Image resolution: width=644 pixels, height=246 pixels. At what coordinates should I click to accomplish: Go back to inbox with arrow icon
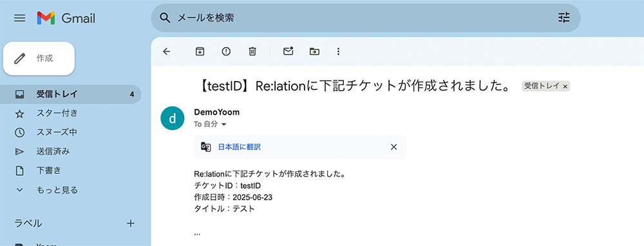166,52
